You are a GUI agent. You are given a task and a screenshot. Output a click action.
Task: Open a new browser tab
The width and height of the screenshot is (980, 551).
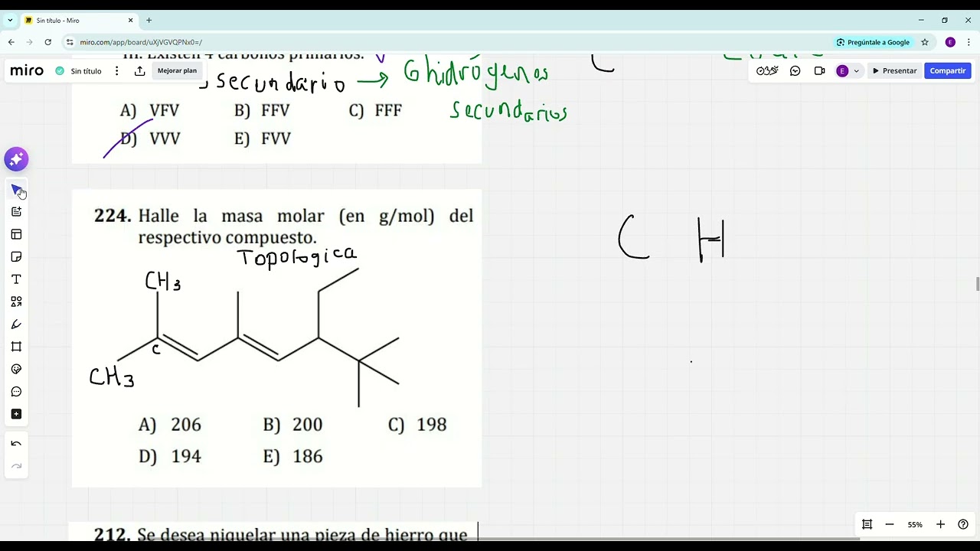click(149, 21)
